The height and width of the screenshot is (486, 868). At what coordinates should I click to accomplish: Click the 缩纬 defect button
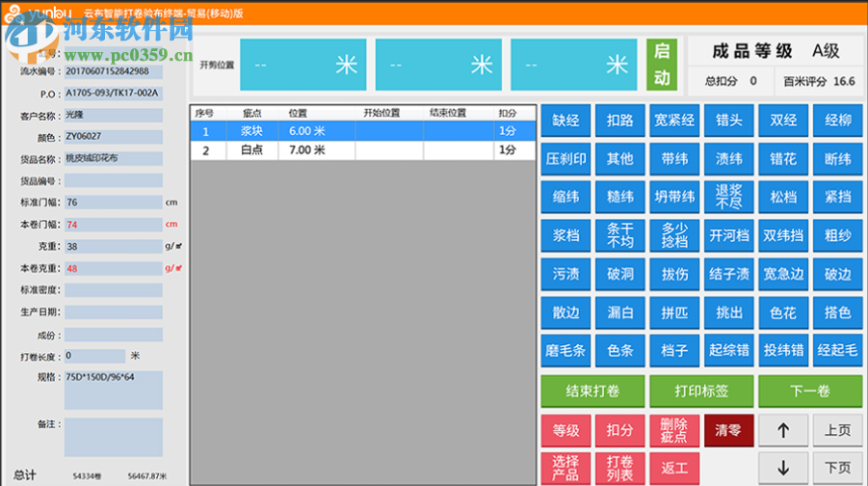(566, 198)
